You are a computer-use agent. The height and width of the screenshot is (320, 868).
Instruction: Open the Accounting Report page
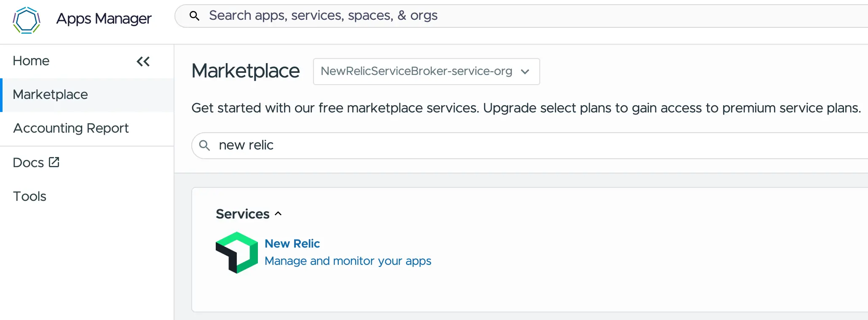[x=71, y=128]
